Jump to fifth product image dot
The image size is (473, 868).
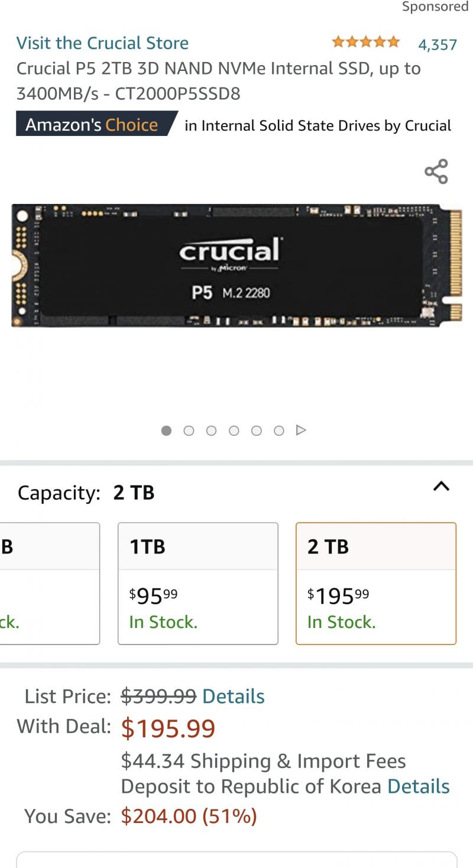pyautogui.click(x=256, y=430)
